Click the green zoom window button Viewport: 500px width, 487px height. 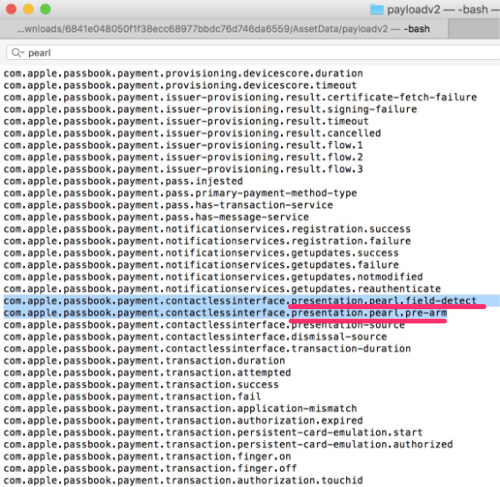[45, 9]
